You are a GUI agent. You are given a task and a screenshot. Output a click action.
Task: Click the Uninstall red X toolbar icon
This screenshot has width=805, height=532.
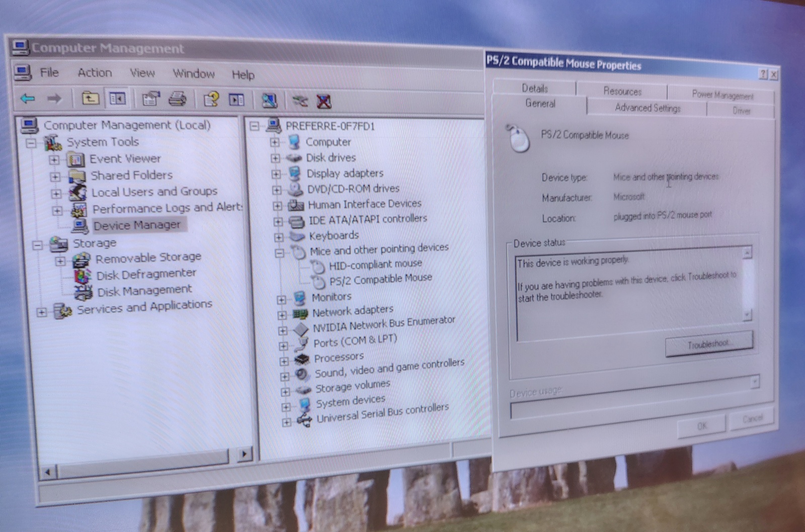point(324,102)
